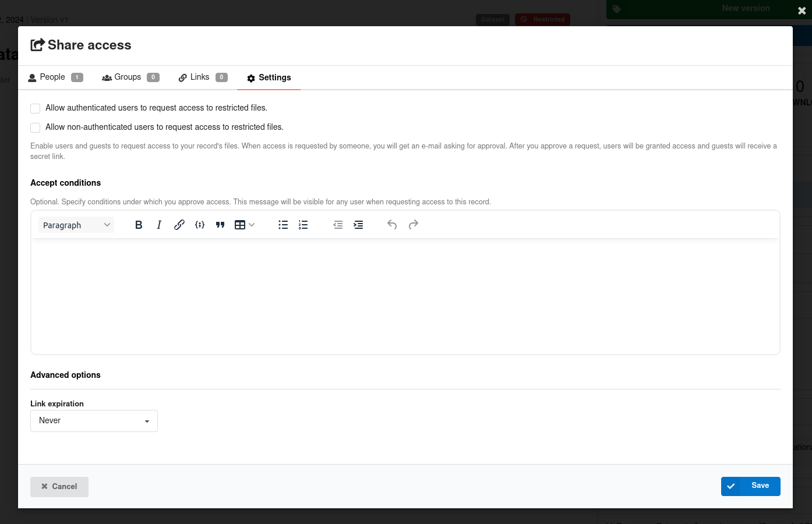
Task: Click into the Accept conditions text area
Action: [x=405, y=296]
